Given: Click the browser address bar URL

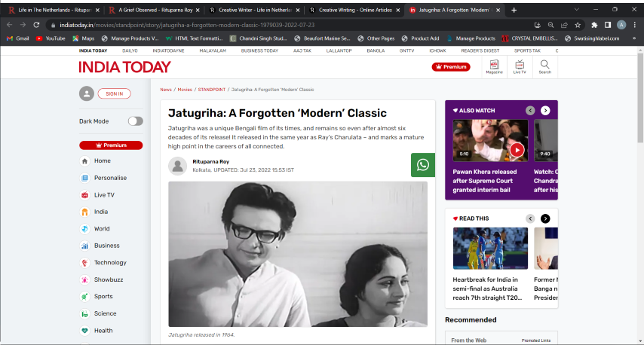Looking at the screenshot, I should pos(187,25).
